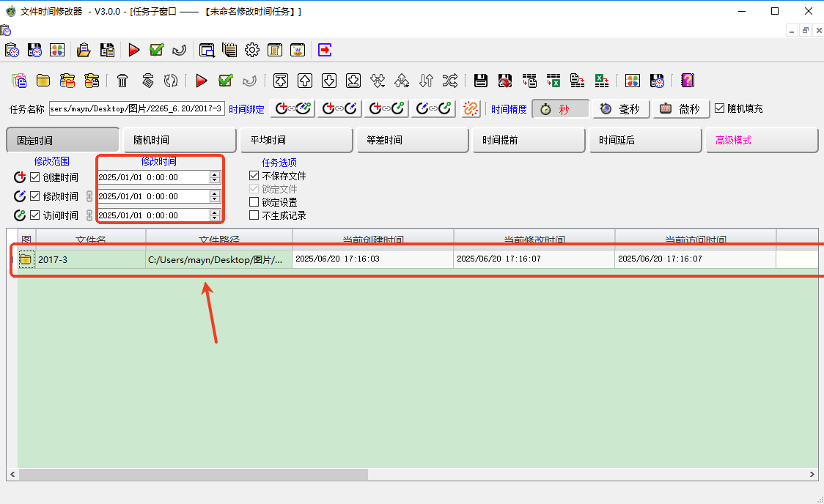Click the shuffle random order icon
The width and height of the screenshot is (824, 504).
(x=449, y=81)
